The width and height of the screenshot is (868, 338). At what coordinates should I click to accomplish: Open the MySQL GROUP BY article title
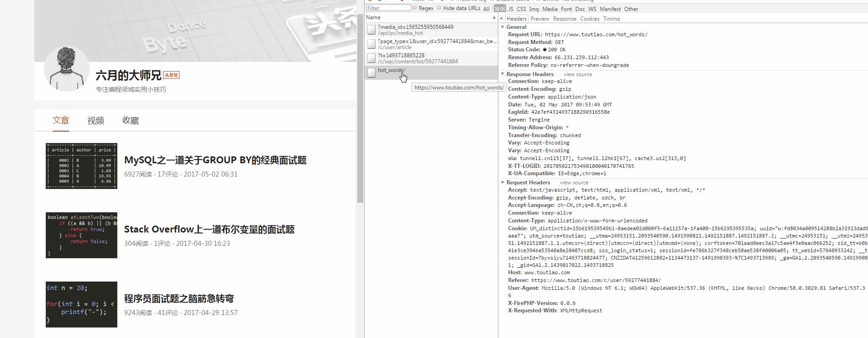(215, 160)
